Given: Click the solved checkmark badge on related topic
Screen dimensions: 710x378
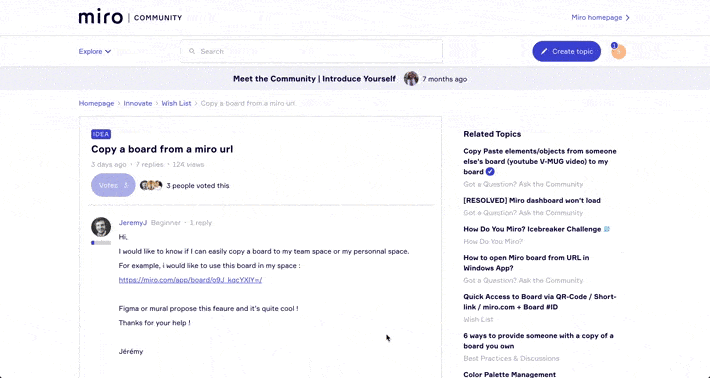Looking at the screenshot, I should point(490,172).
